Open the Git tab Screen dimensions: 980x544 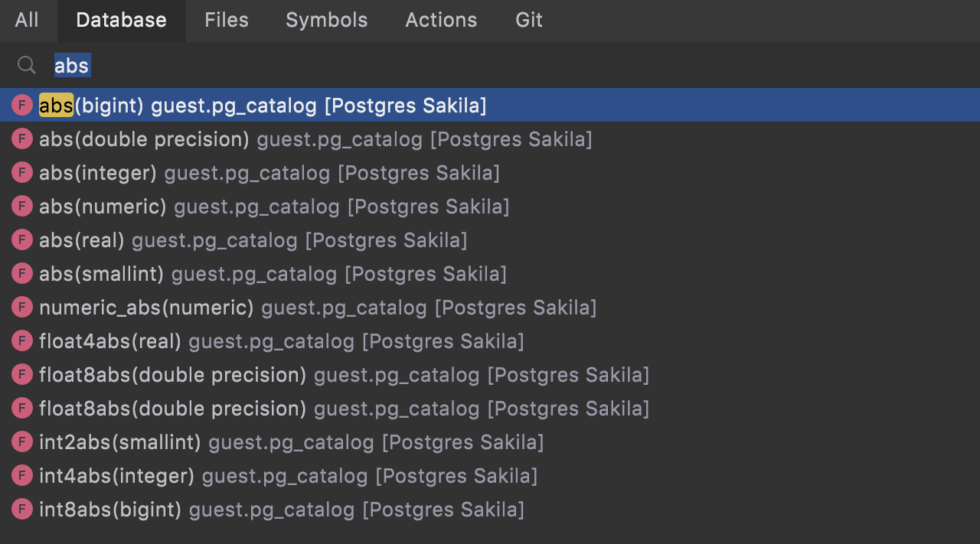pos(529,20)
